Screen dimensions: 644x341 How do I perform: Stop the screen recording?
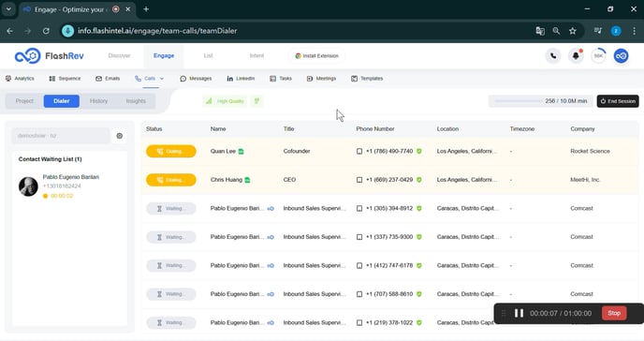[x=614, y=313]
